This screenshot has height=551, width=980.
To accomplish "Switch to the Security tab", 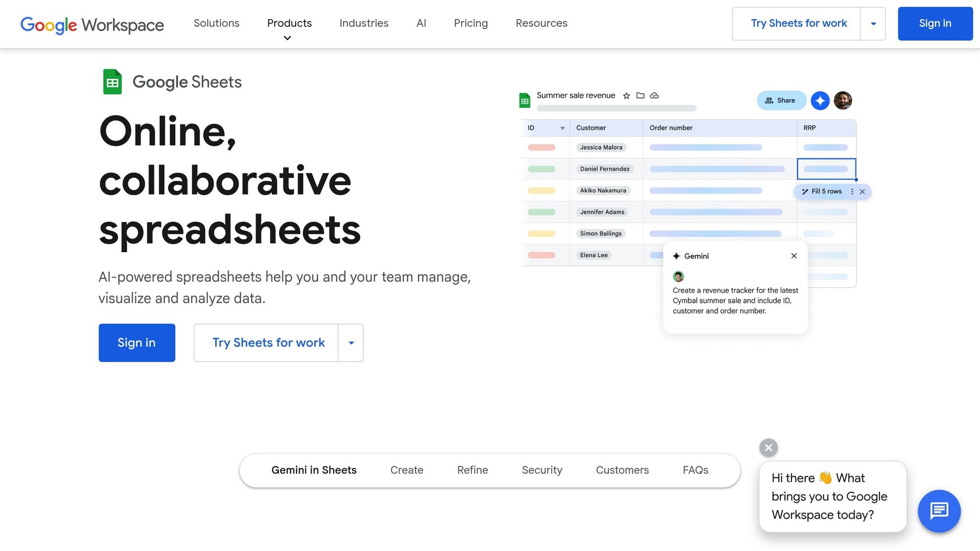I will [541, 470].
